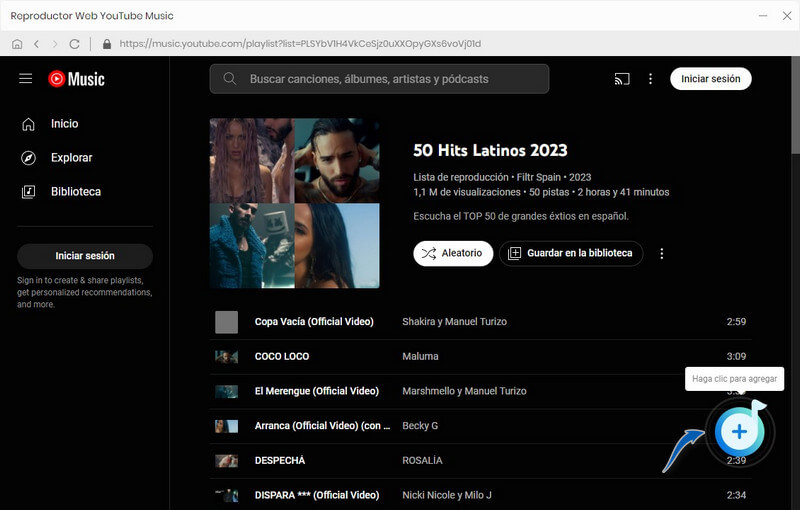Screen dimensions: 800x510
Task: Click the 2:34 duration of DISPARA
Action: (x=736, y=495)
